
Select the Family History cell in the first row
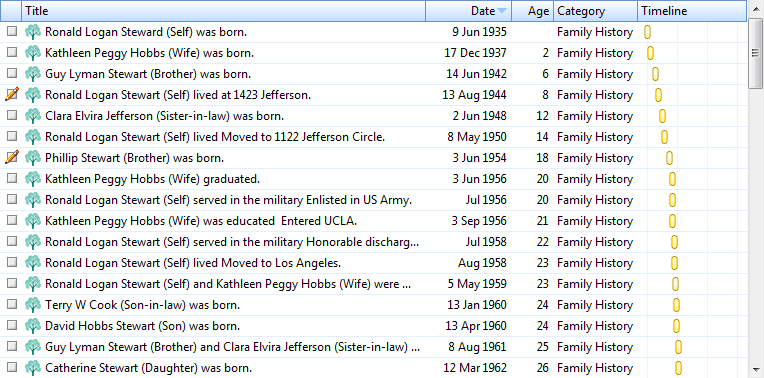[595, 32]
